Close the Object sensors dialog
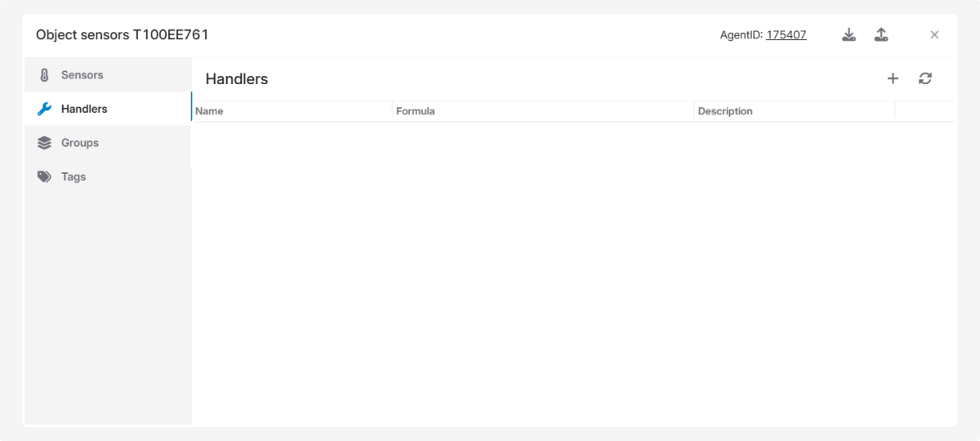 pos(934,34)
